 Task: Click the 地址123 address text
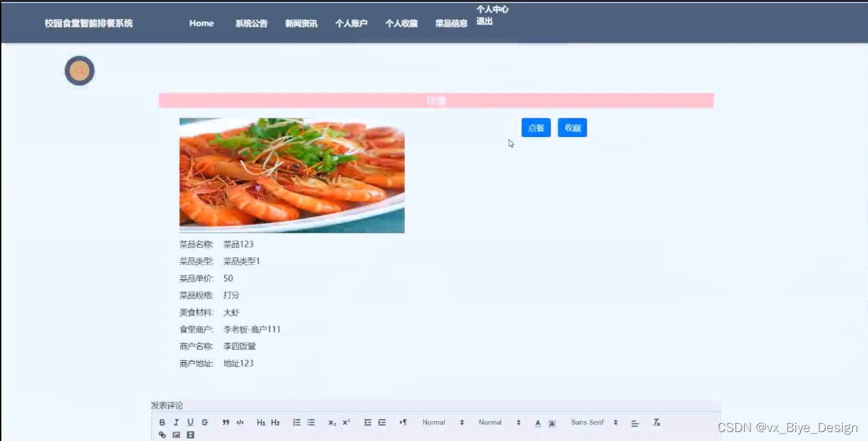point(238,364)
